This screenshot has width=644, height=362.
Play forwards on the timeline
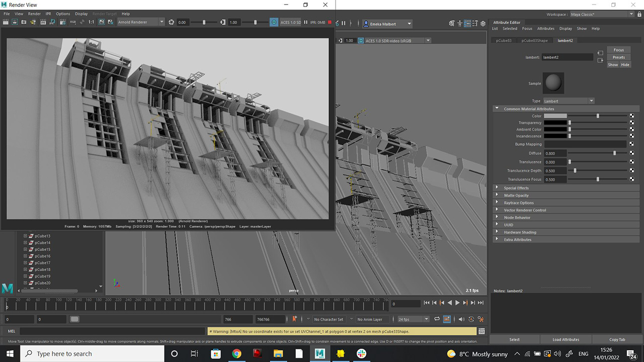[457, 303]
